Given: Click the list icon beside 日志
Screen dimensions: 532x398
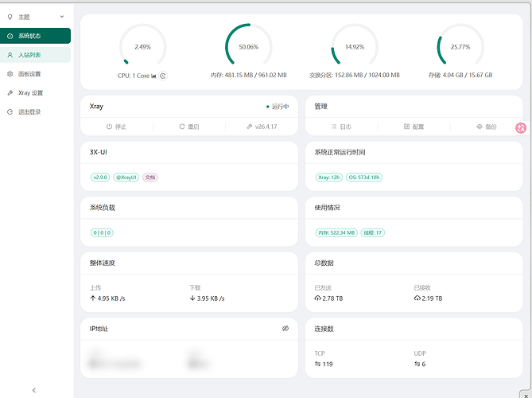Looking at the screenshot, I should click(334, 127).
